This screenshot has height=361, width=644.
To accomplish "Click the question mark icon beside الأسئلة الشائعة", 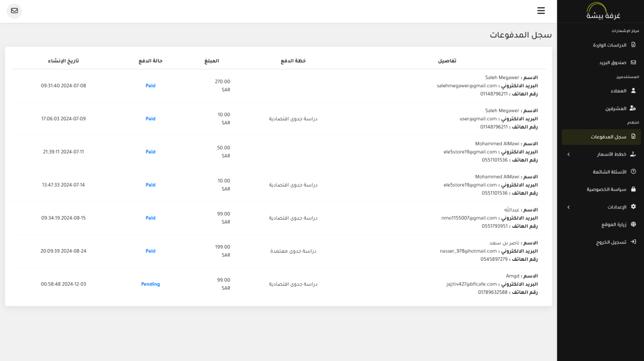I will click(633, 172).
